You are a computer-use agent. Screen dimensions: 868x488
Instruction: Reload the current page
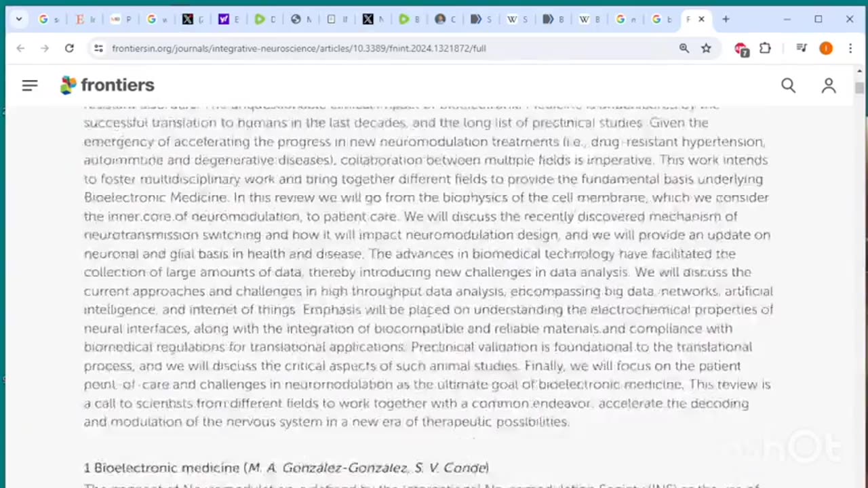pos(69,48)
